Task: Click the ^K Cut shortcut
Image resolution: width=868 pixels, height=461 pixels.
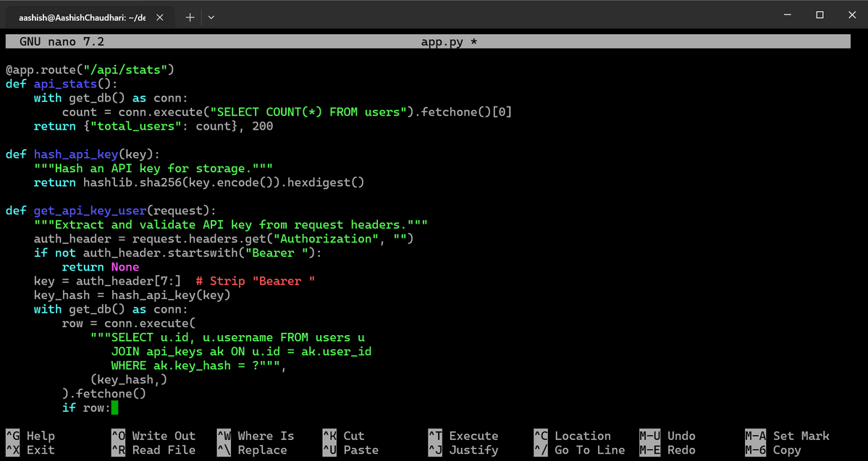Action: [343, 436]
